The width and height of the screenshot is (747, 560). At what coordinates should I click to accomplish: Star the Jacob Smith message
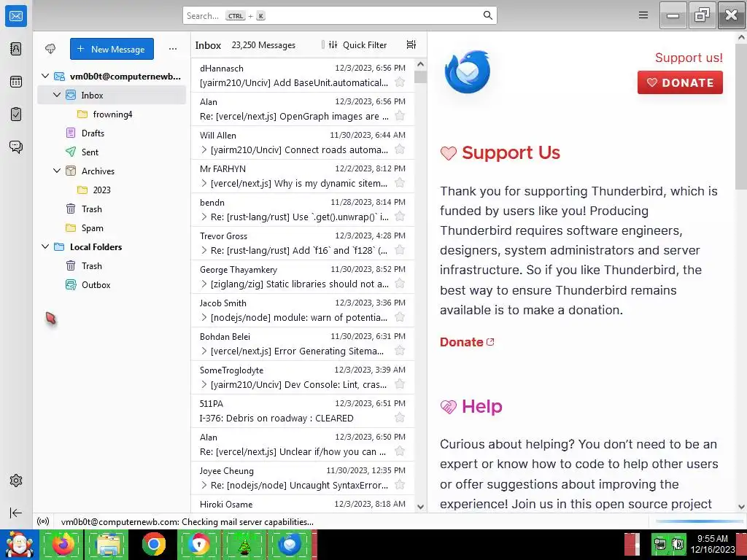(400, 317)
